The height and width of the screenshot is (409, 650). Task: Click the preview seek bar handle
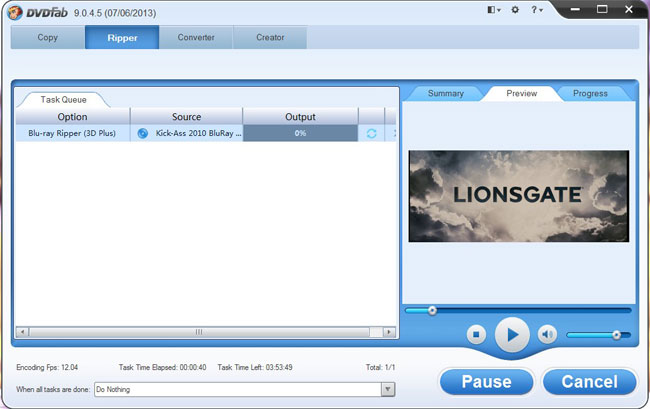(432, 310)
